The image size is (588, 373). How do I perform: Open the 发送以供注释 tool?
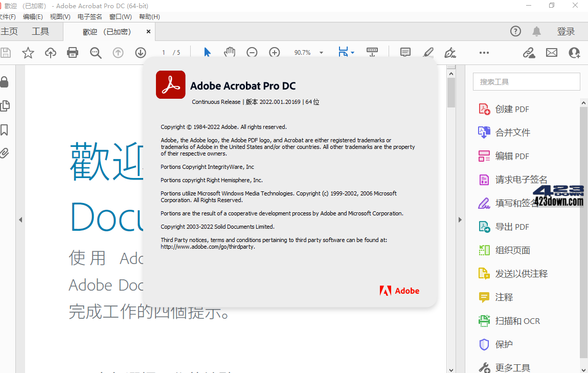[x=513, y=274]
